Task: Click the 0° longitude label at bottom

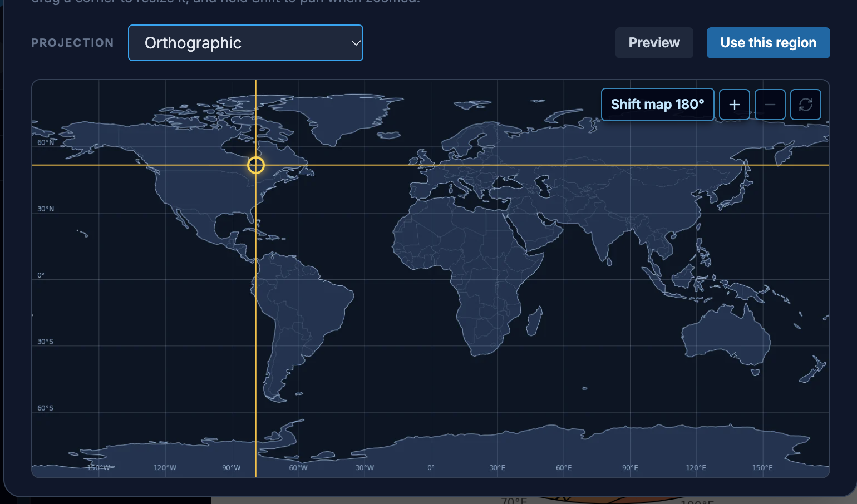Action: (431, 468)
